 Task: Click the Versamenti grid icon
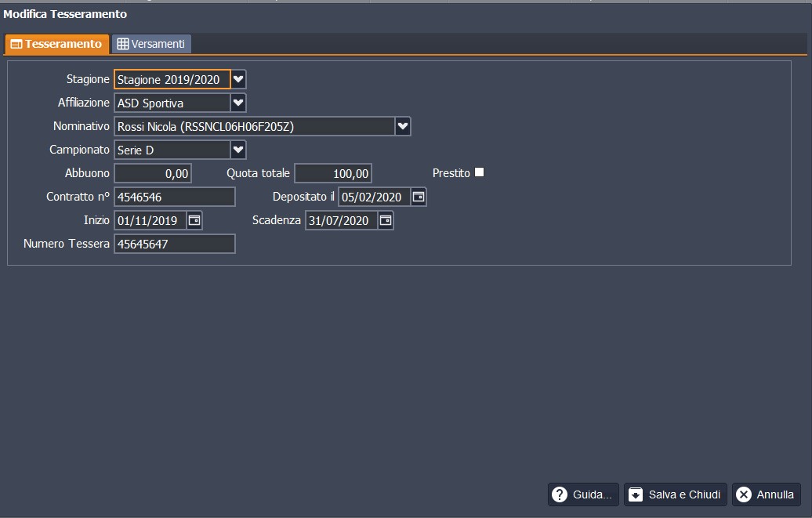[122, 45]
